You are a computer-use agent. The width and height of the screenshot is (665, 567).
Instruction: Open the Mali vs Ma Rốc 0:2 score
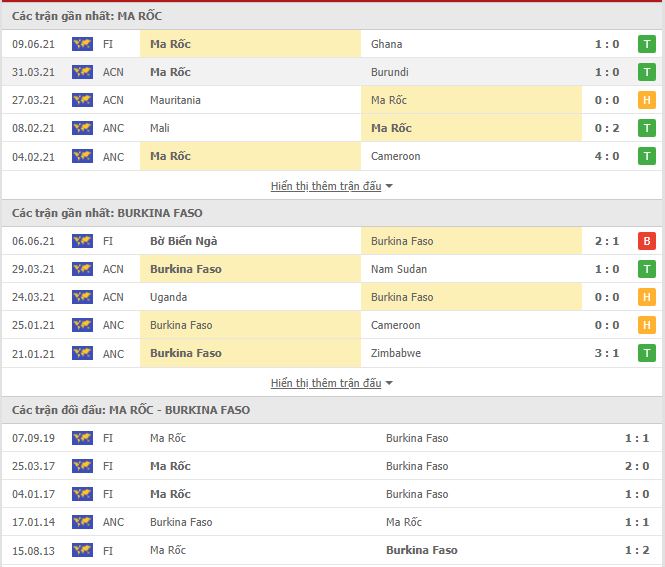606,128
